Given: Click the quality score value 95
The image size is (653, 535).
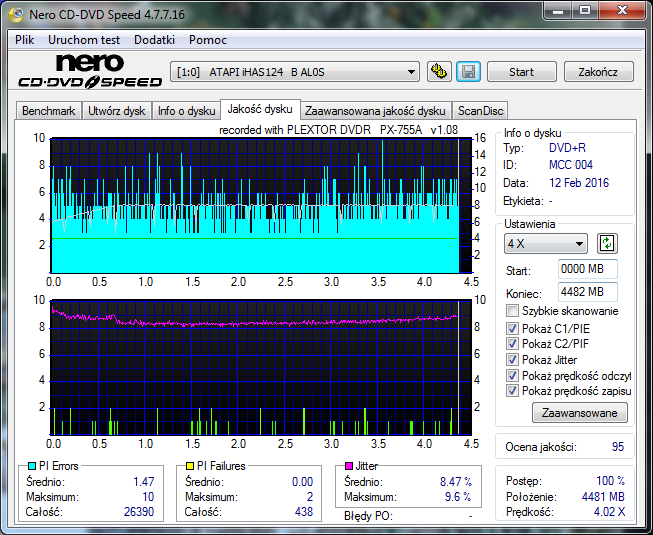Looking at the screenshot, I should 618,447.
